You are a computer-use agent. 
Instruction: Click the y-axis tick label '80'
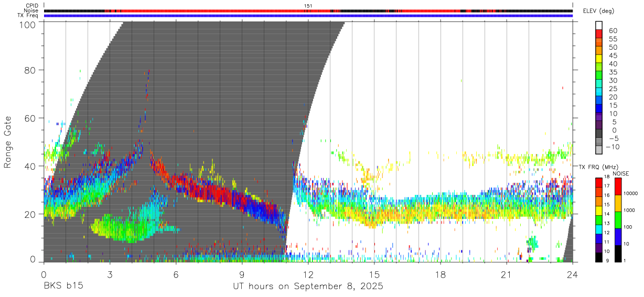pyautogui.click(x=30, y=70)
